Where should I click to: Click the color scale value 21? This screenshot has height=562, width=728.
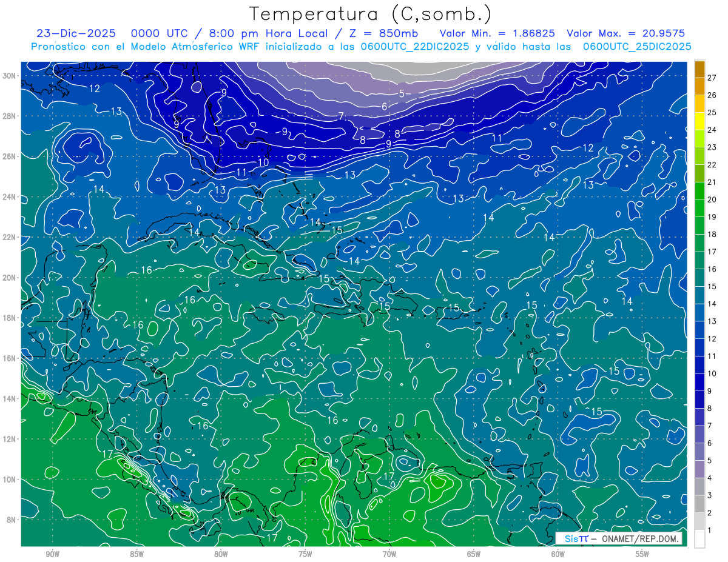(712, 182)
